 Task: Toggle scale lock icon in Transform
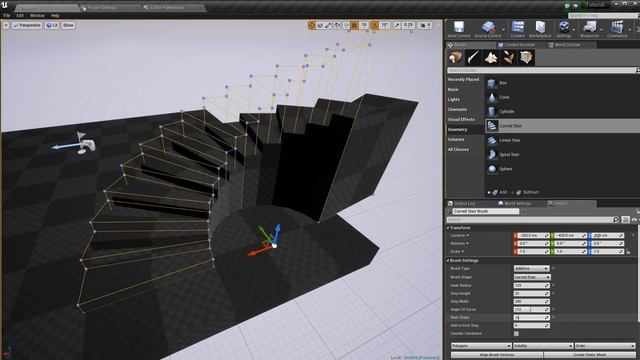click(628, 252)
